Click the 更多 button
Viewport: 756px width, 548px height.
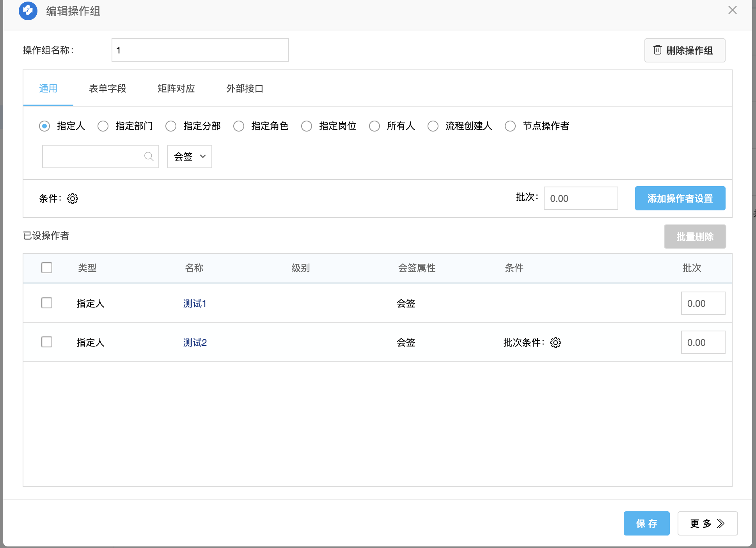[x=708, y=523]
